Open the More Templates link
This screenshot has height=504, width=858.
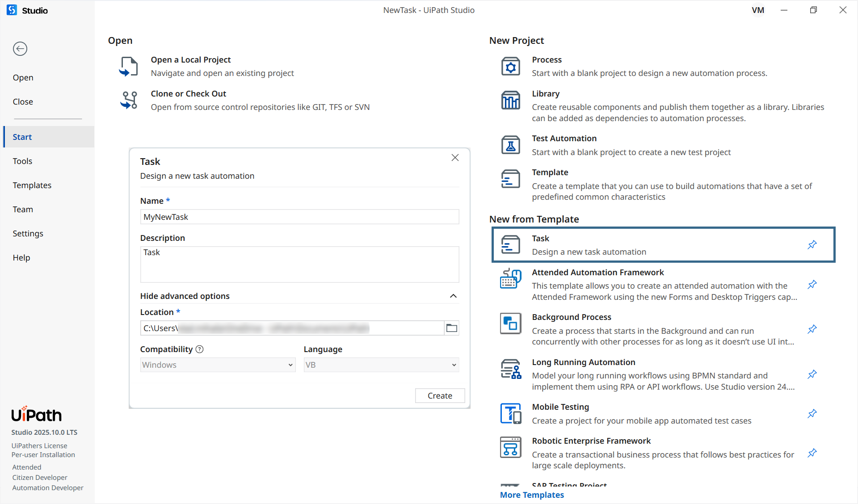tap(532, 495)
